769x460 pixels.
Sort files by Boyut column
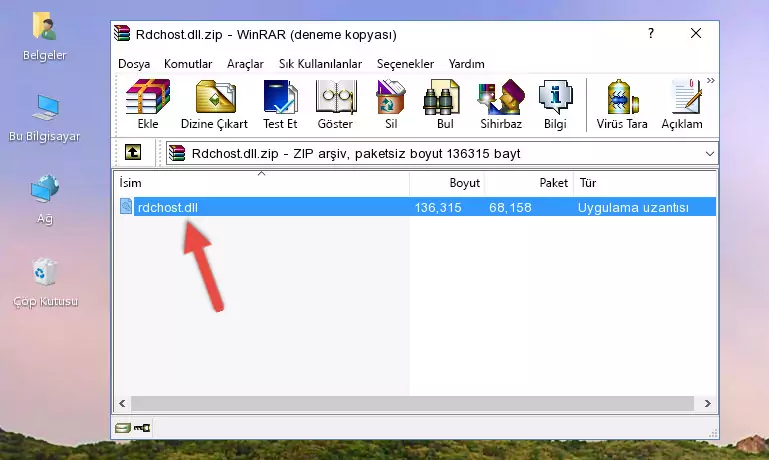447,183
